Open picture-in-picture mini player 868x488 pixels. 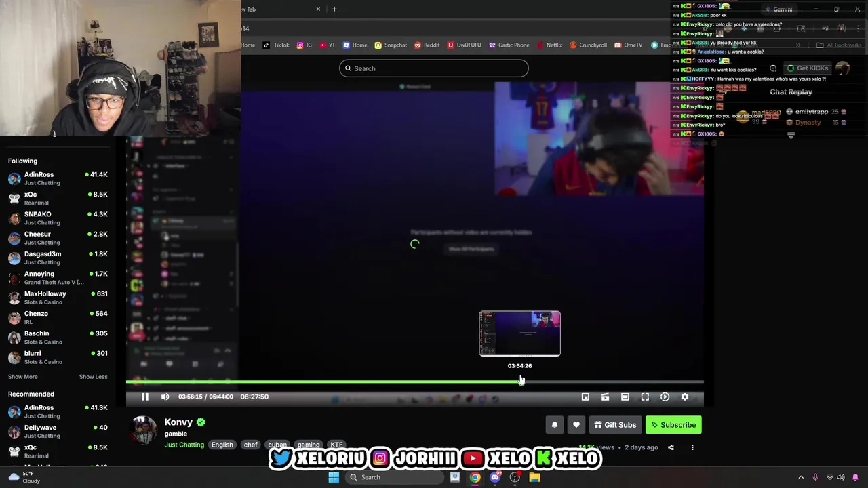(585, 397)
